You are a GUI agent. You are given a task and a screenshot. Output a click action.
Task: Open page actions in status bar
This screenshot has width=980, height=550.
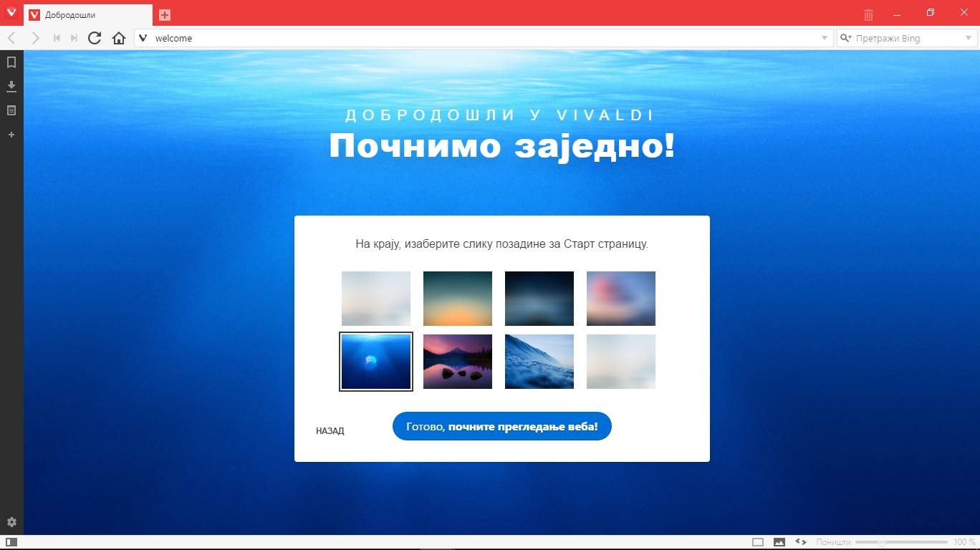[x=801, y=542]
